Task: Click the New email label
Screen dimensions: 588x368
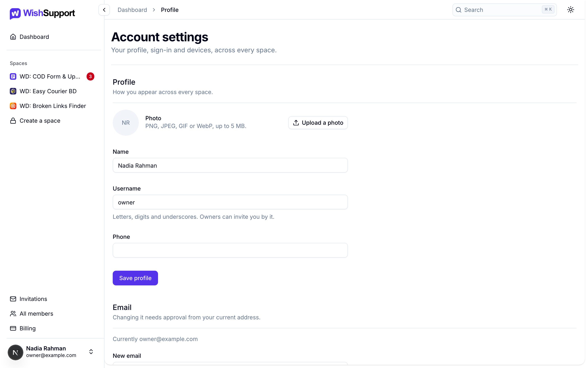Action: pyautogui.click(x=127, y=356)
